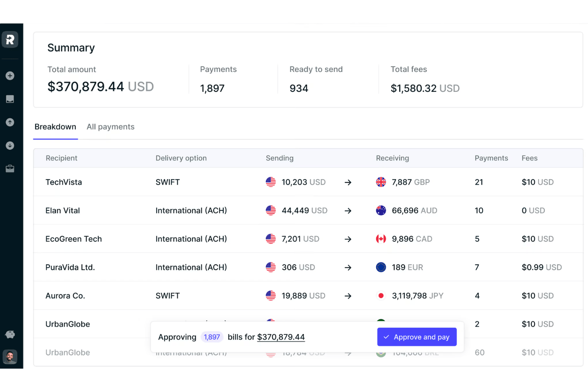The height and width of the screenshot is (392, 588).
Task: Click the 44,449 USD sending amount
Action: pyautogui.click(x=305, y=210)
